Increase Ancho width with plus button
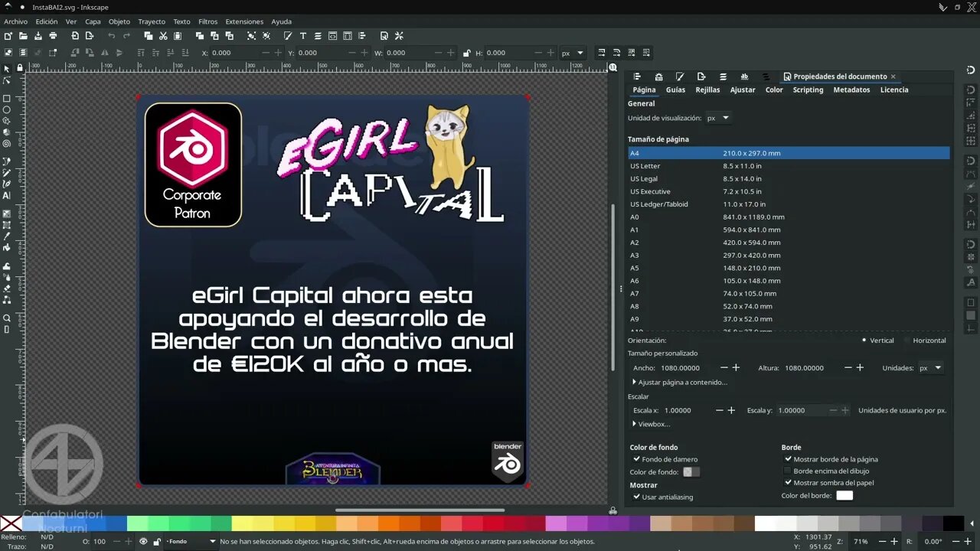Viewport: 980px width, 551px height. (x=736, y=368)
